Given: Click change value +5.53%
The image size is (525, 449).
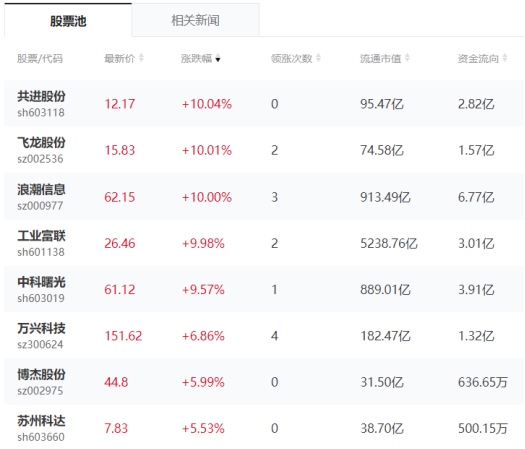Looking at the screenshot, I should click(x=203, y=428).
